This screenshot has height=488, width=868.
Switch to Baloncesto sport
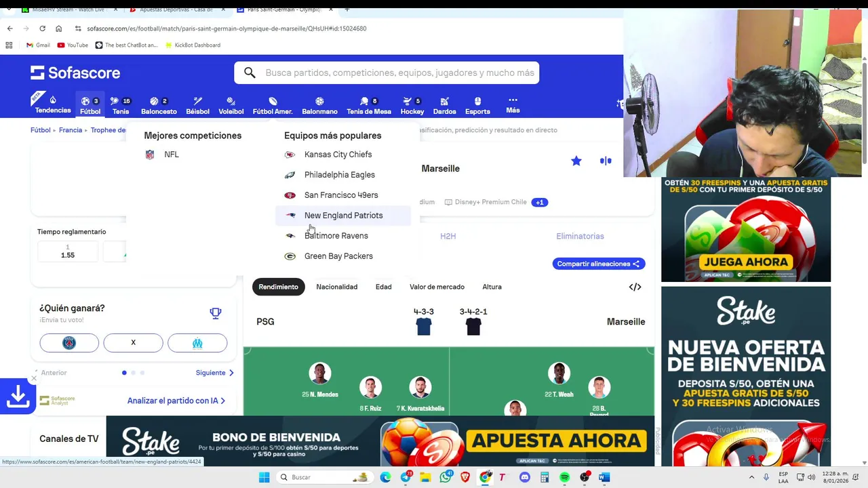coord(159,105)
